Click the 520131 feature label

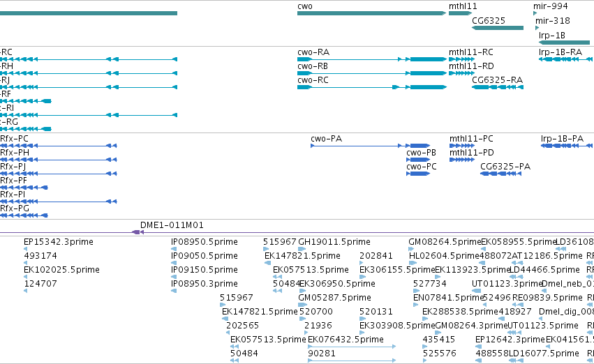(376, 312)
